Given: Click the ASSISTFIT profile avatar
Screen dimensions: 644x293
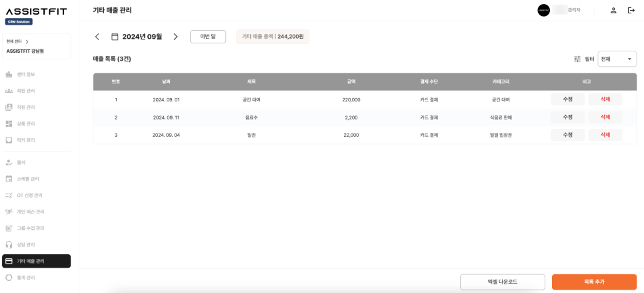Looking at the screenshot, I should 543,10.
